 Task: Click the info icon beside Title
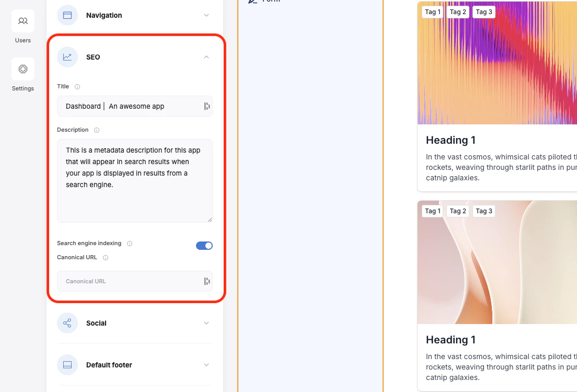tap(77, 87)
